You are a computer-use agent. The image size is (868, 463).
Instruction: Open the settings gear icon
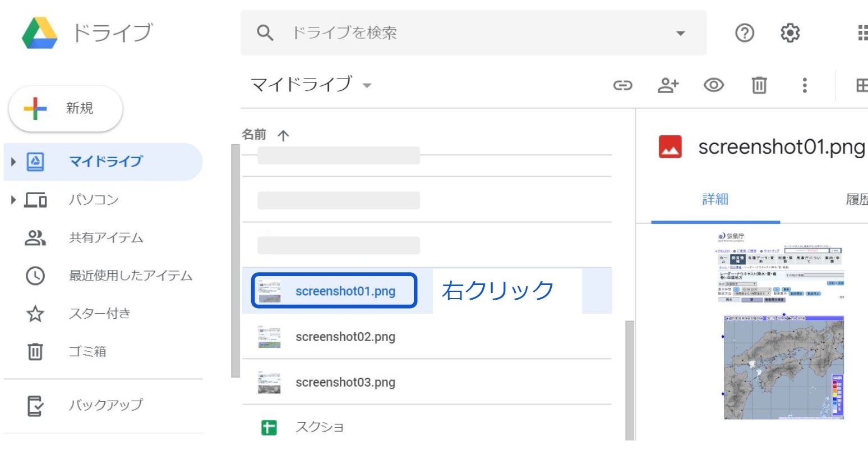point(790,33)
